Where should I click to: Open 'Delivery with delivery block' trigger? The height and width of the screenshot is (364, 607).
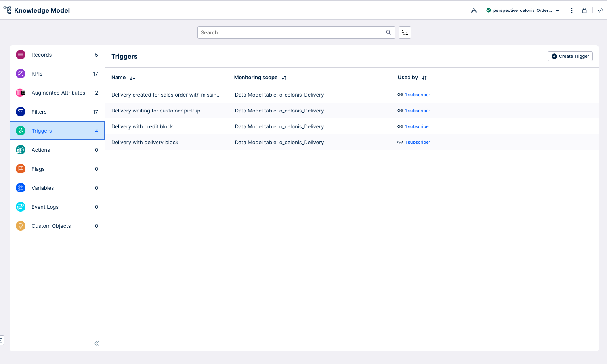(x=145, y=142)
